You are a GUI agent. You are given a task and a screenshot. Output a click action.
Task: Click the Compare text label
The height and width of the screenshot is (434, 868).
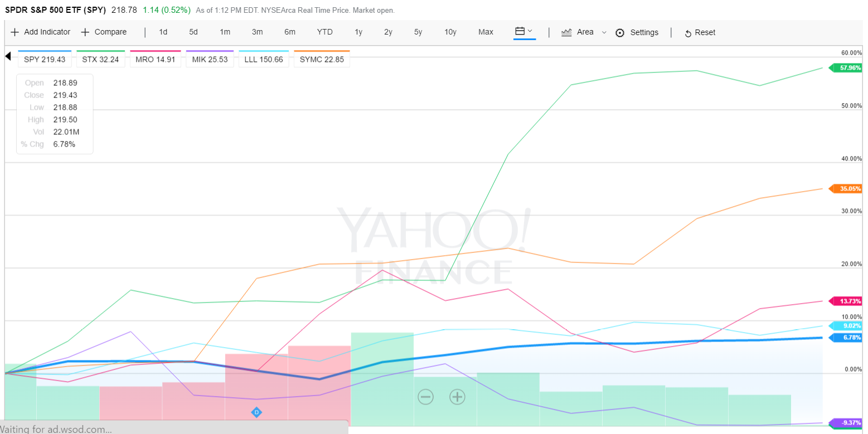pos(110,32)
